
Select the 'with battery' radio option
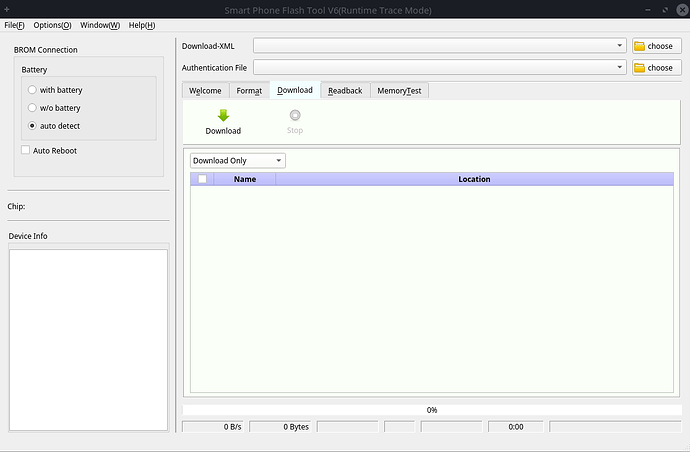pos(32,90)
